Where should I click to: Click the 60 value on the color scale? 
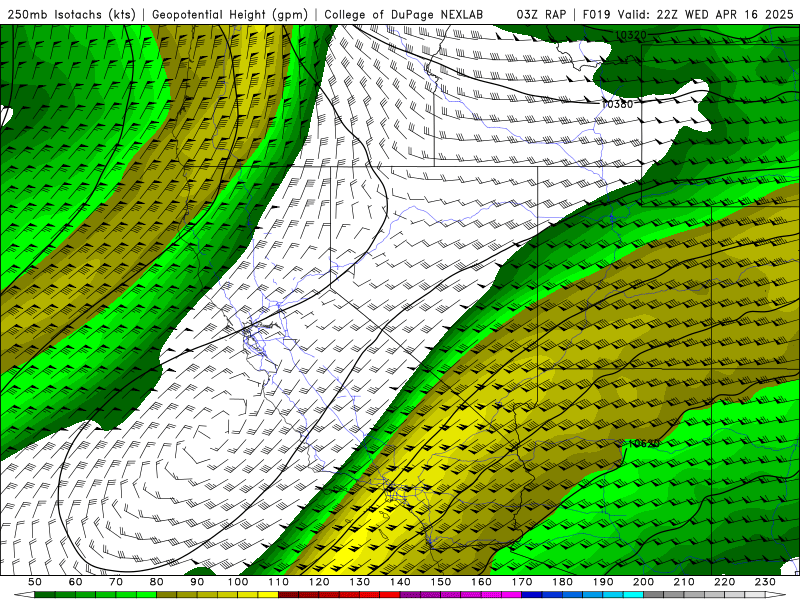(x=75, y=582)
